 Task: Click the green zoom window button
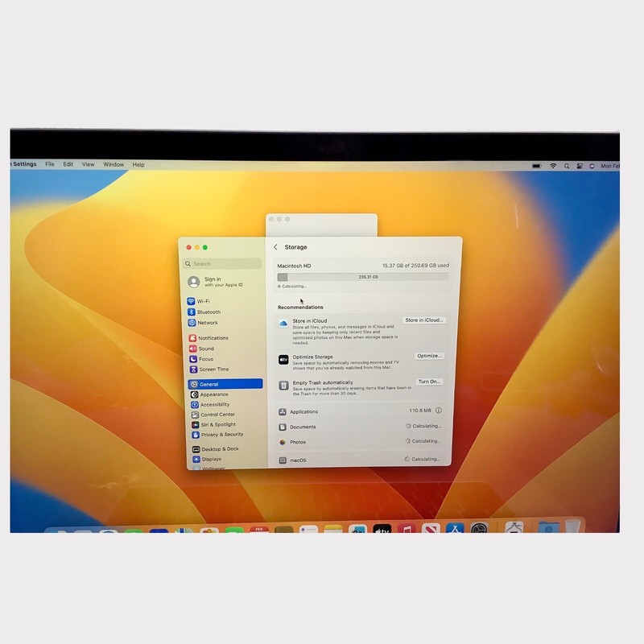pos(205,247)
